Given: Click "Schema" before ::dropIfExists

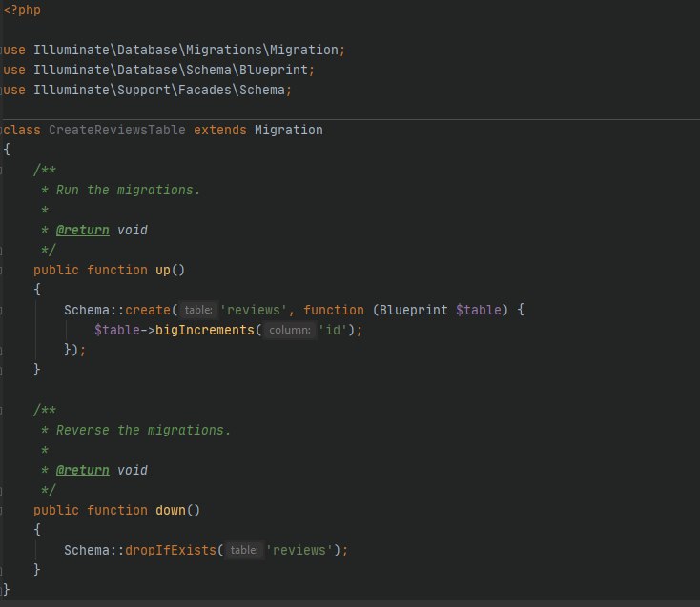Looking at the screenshot, I should pos(87,550).
